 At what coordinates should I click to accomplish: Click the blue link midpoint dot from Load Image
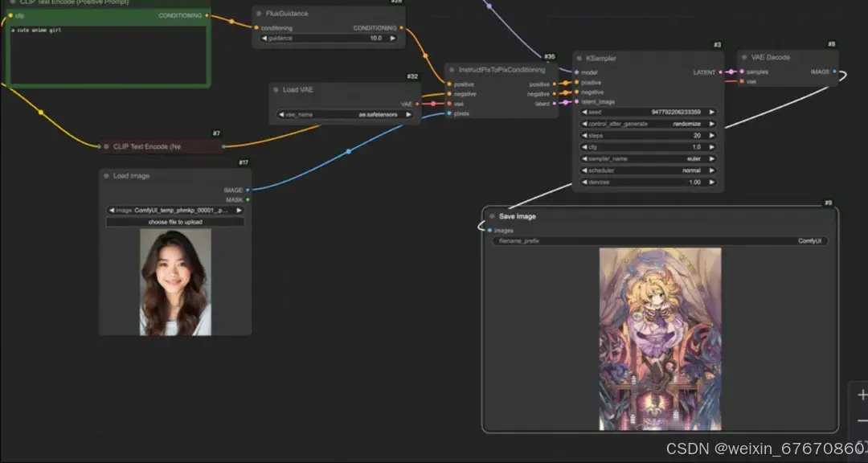(x=348, y=151)
